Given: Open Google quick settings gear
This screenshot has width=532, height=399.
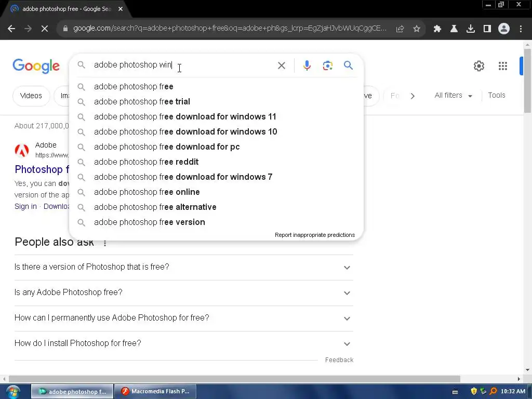Looking at the screenshot, I should pos(478,66).
